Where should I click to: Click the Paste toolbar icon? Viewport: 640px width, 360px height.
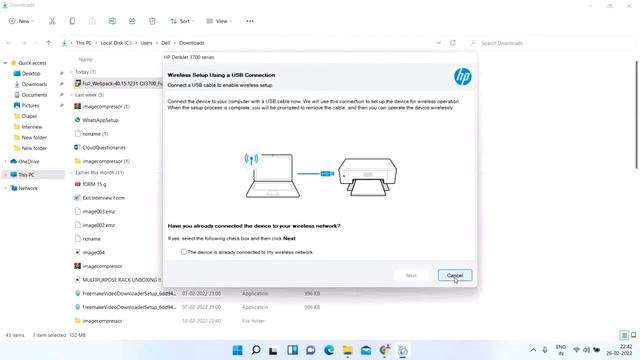click(x=92, y=21)
